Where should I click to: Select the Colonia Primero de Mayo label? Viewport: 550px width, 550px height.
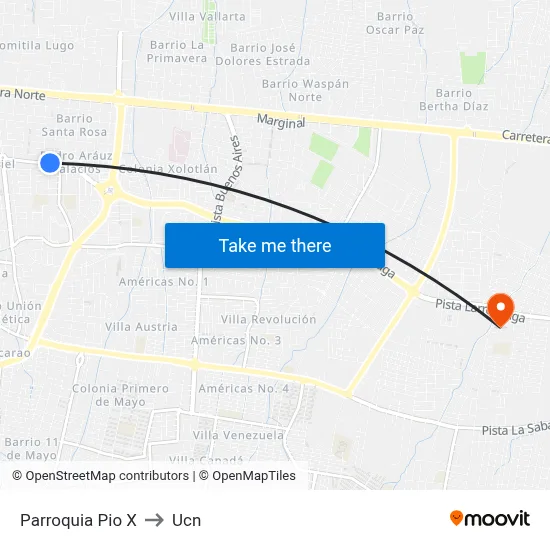click(x=120, y=395)
